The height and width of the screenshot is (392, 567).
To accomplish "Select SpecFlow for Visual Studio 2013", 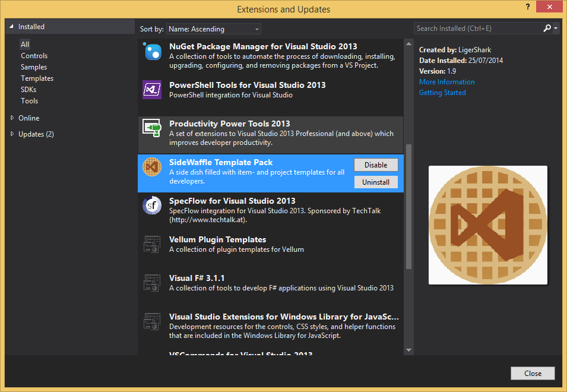I will (271, 212).
